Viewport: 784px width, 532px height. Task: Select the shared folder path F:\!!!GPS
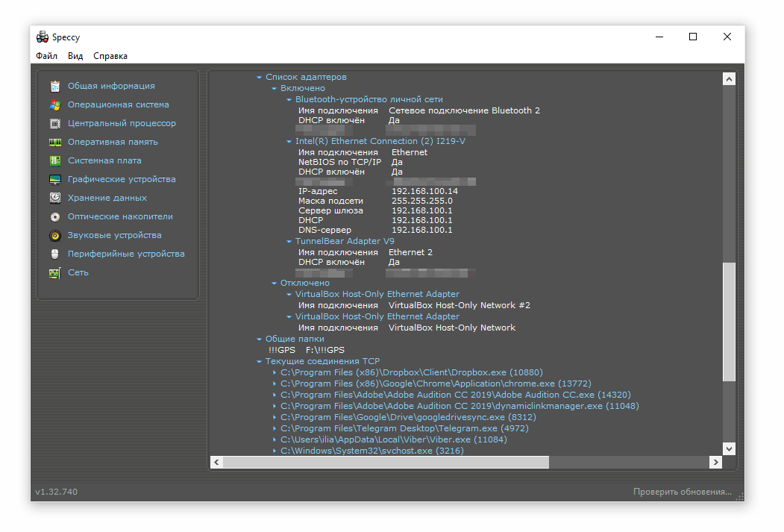[325, 350]
